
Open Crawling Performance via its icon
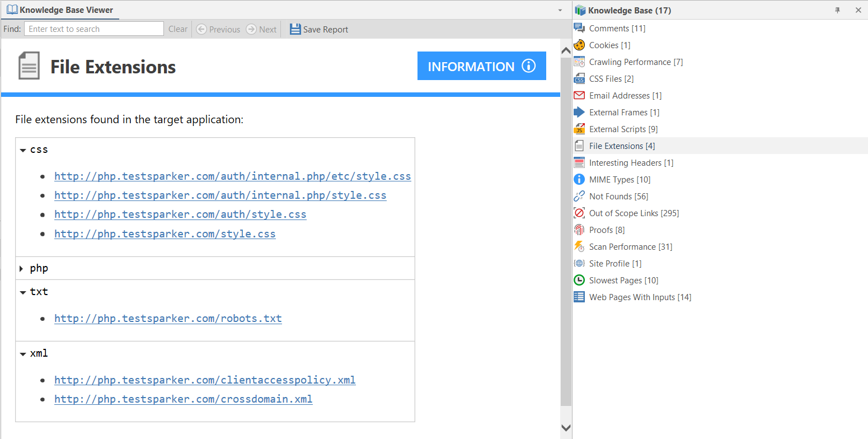579,61
